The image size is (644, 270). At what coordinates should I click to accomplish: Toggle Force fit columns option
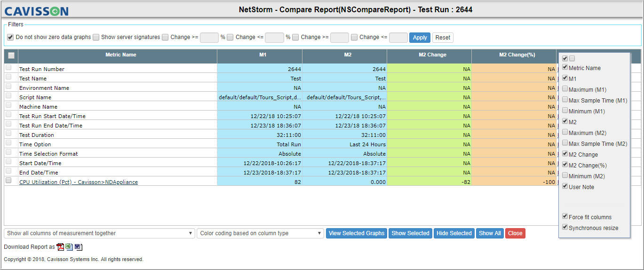pyautogui.click(x=565, y=216)
